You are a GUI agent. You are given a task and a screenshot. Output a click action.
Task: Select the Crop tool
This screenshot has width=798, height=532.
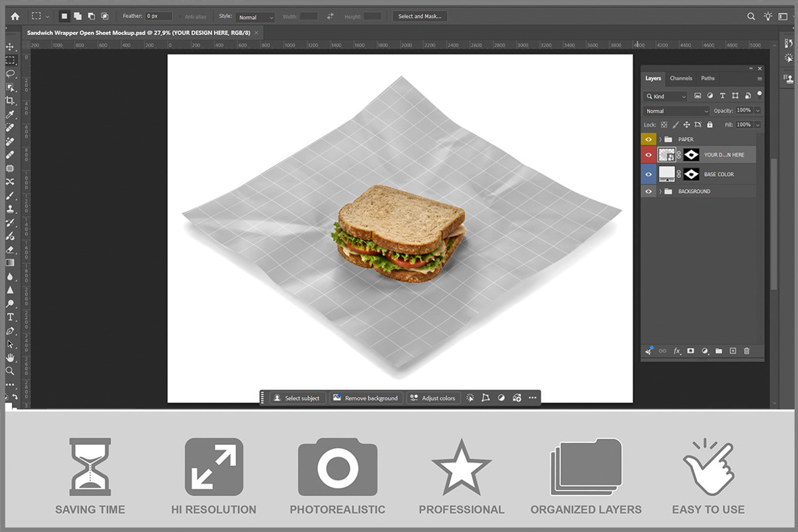(x=10, y=100)
